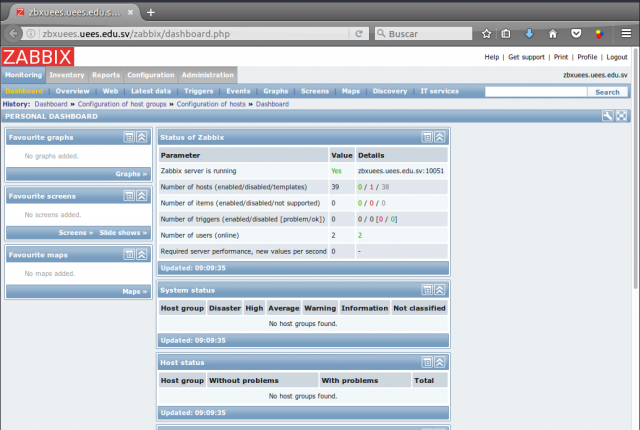Focus the browser Buscar search box

click(423, 33)
